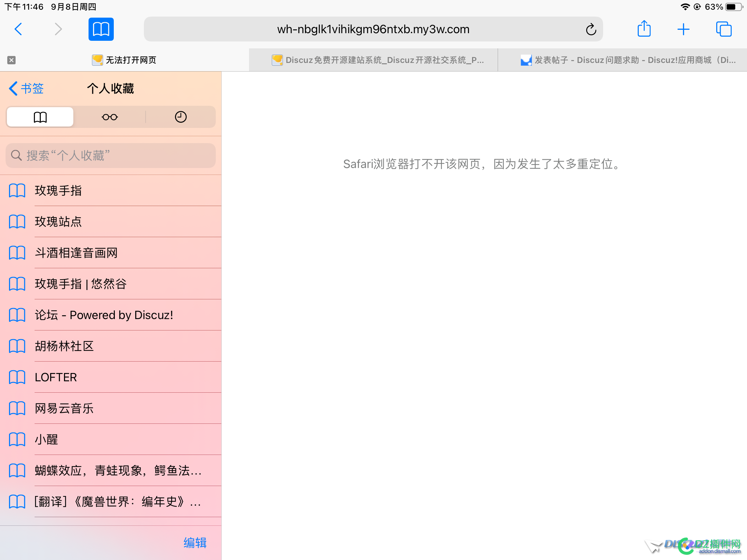
Task: Click the page reload icon
Action: point(590,29)
